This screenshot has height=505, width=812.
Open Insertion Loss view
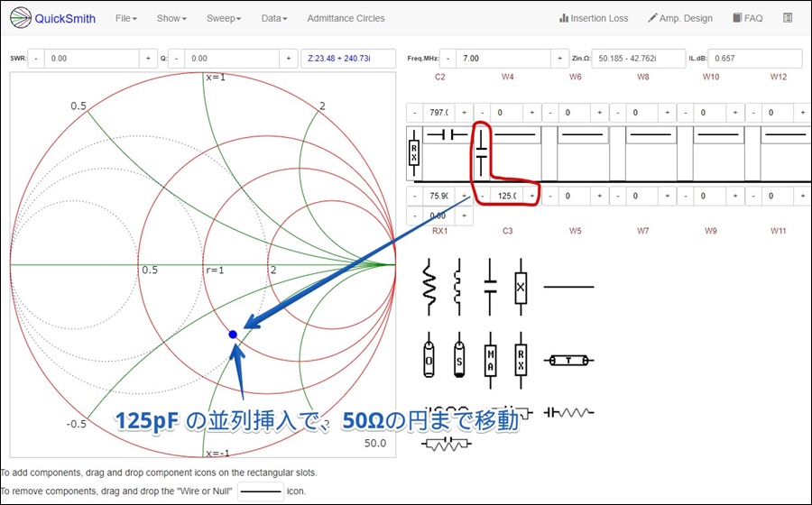tap(594, 18)
